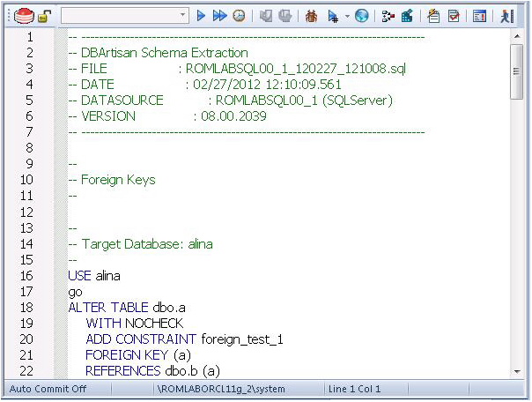Image resolution: width=532 pixels, height=402 pixels.
Task: Click the blue globe icon
Action: [x=362, y=16]
